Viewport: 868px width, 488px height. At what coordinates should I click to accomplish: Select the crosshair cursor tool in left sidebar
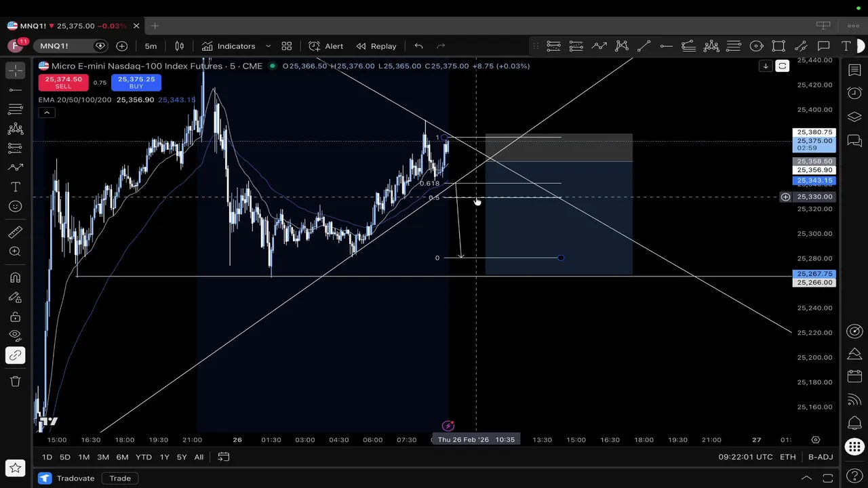coord(15,70)
